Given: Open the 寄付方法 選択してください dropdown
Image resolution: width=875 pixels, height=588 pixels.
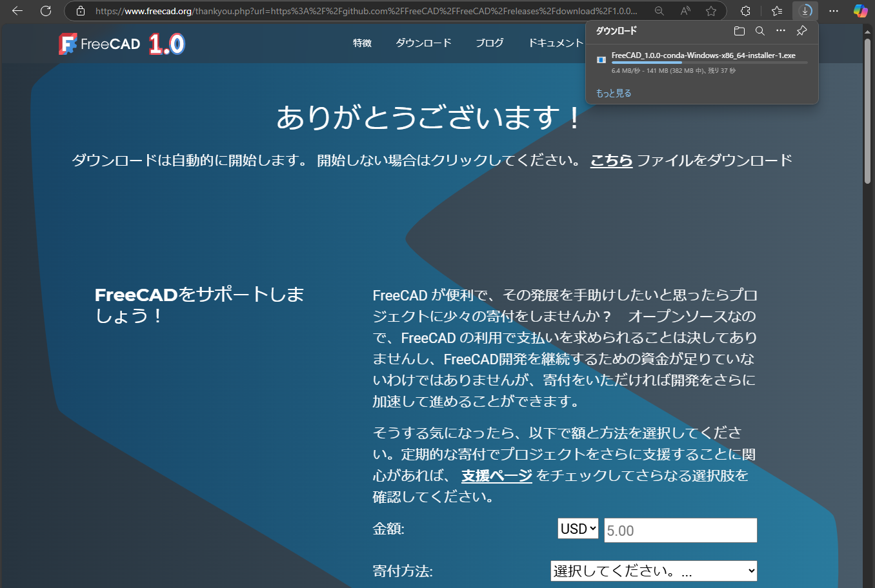Looking at the screenshot, I should coord(654,571).
